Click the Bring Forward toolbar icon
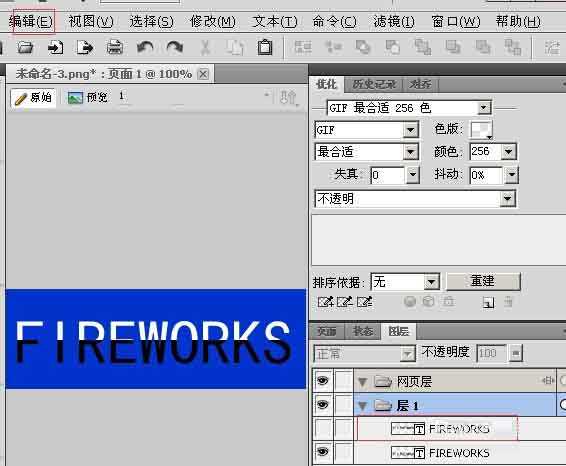The height and width of the screenshot is (466, 566). 453,47
